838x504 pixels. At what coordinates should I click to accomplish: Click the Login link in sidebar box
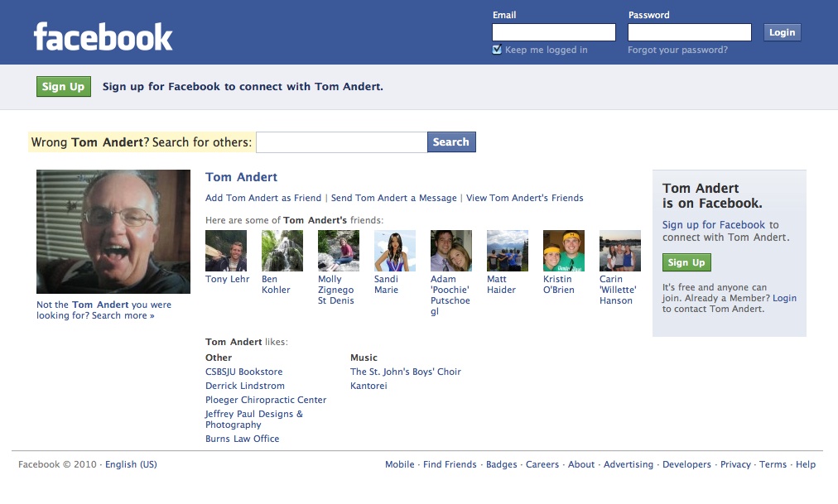click(784, 299)
